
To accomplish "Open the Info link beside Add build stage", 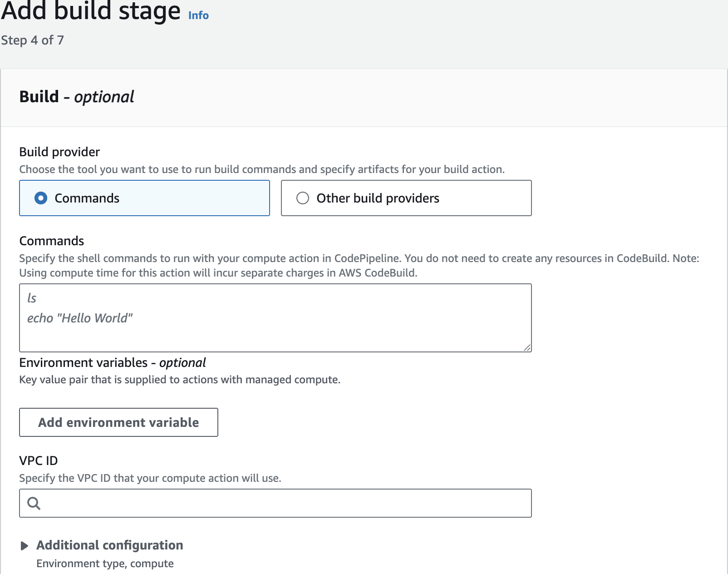I will click(198, 15).
